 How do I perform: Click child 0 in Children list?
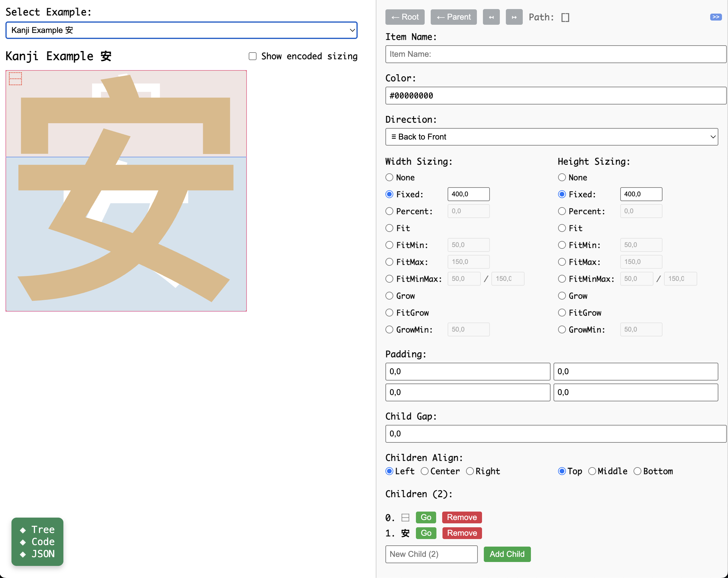(426, 517)
